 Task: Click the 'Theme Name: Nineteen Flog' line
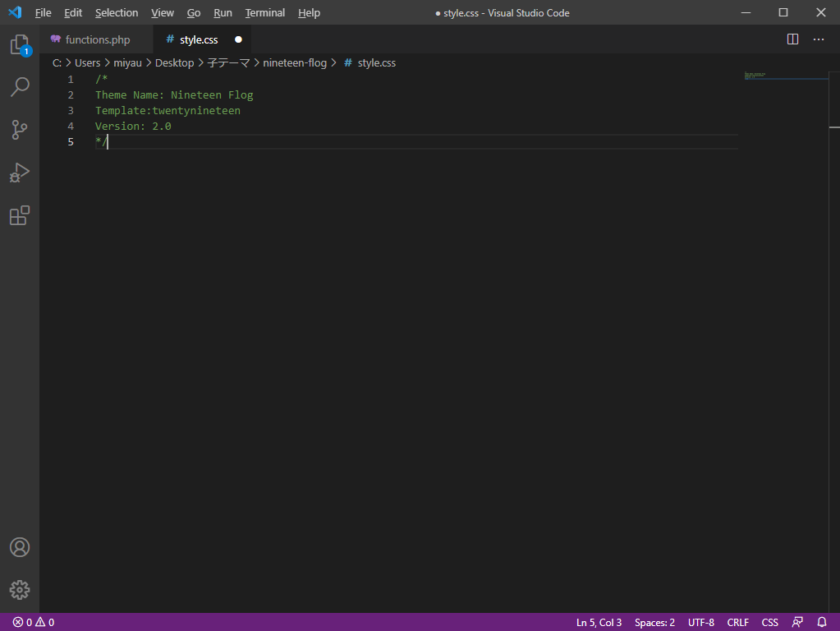click(174, 94)
